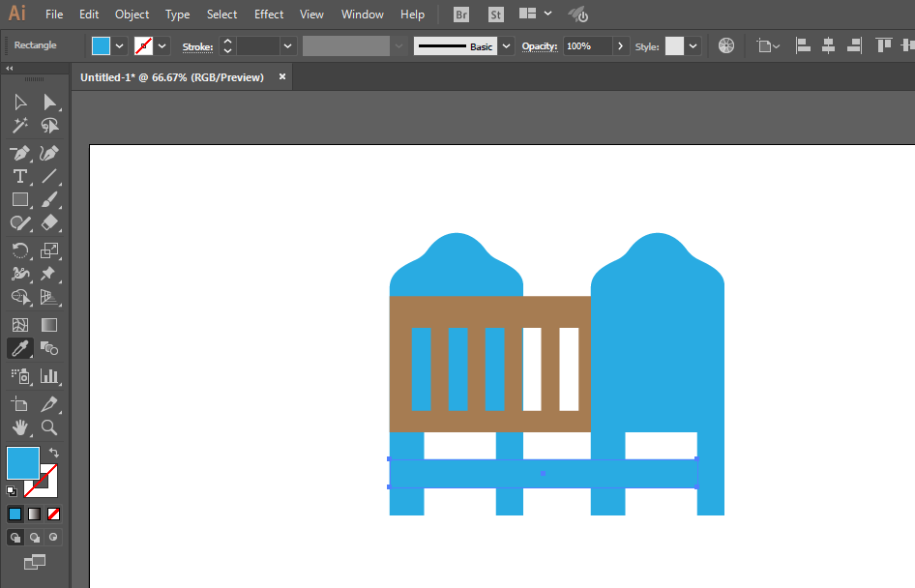The image size is (915, 588).
Task: Select the Rectangle tool in toolbox
Action: (x=20, y=199)
